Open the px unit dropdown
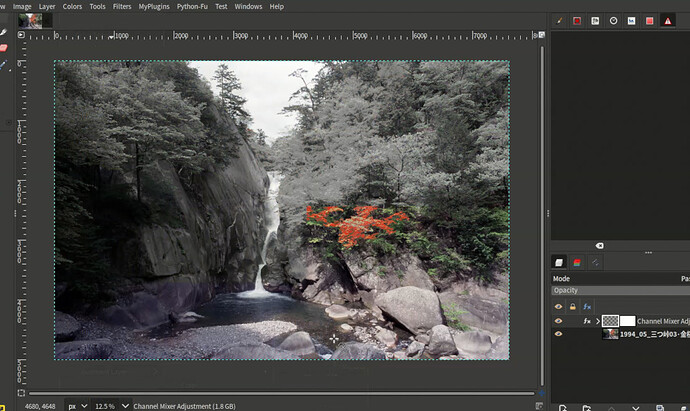Image resolution: width=690 pixels, height=411 pixels. coord(77,406)
